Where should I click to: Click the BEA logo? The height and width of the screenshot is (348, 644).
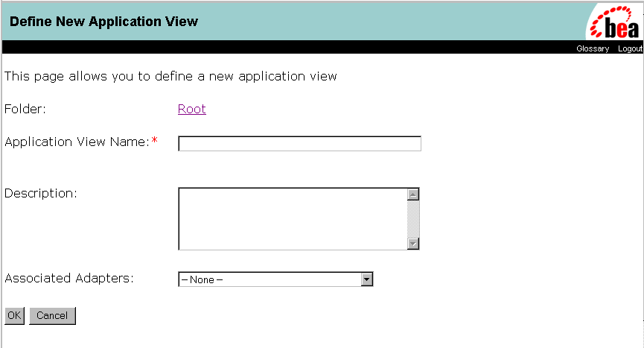(614, 22)
